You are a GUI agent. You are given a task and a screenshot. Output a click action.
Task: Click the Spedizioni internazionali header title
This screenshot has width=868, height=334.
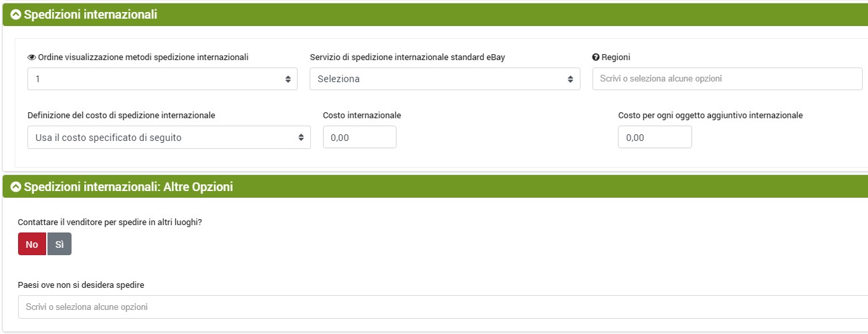[90, 15]
